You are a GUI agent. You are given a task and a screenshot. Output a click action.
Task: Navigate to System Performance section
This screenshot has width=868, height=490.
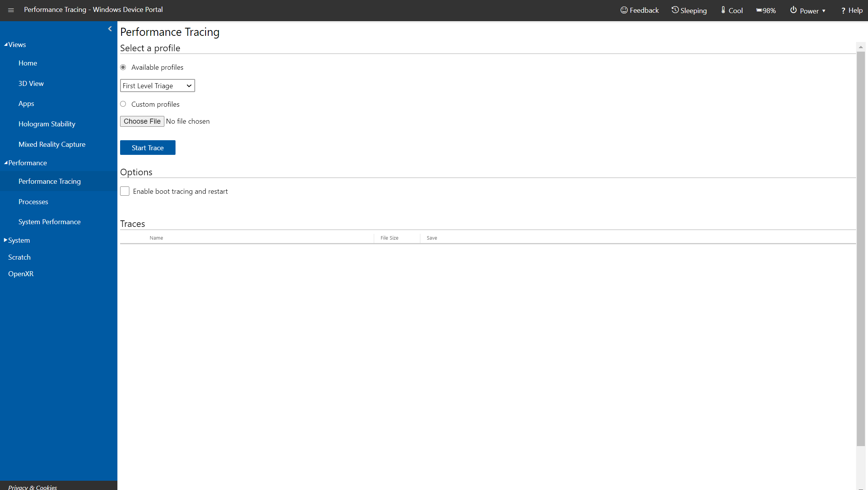coord(50,222)
